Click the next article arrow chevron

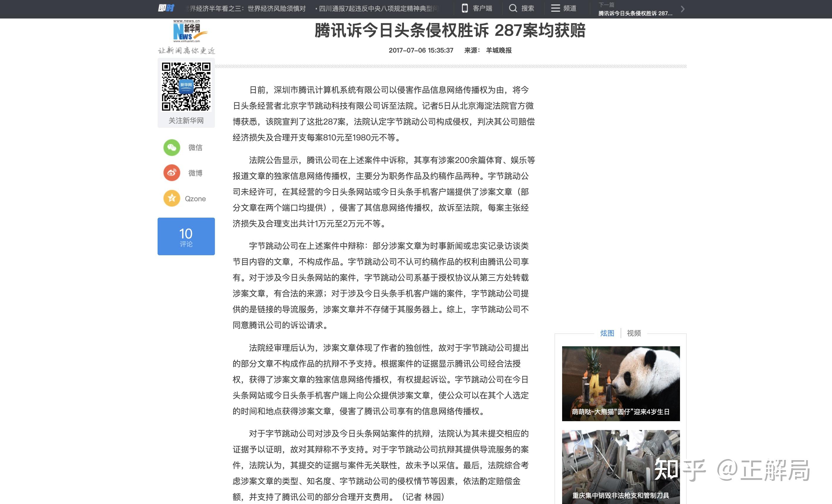point(682,9)
